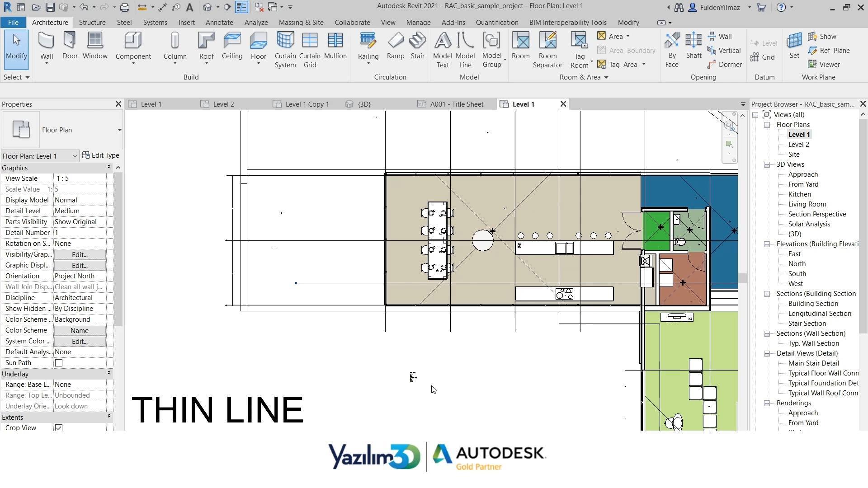The width and height of the screenshot is (868, 488).
Task: Click the Properties panel vertical scrollbar
Action: coord(118,249)
